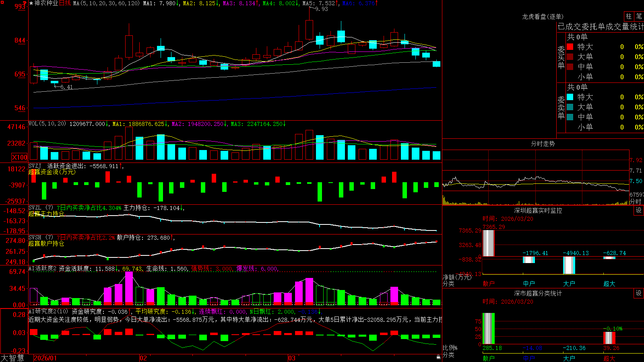Switch order view to 柱 bar mode
The image size is (644, 362).
629,16
